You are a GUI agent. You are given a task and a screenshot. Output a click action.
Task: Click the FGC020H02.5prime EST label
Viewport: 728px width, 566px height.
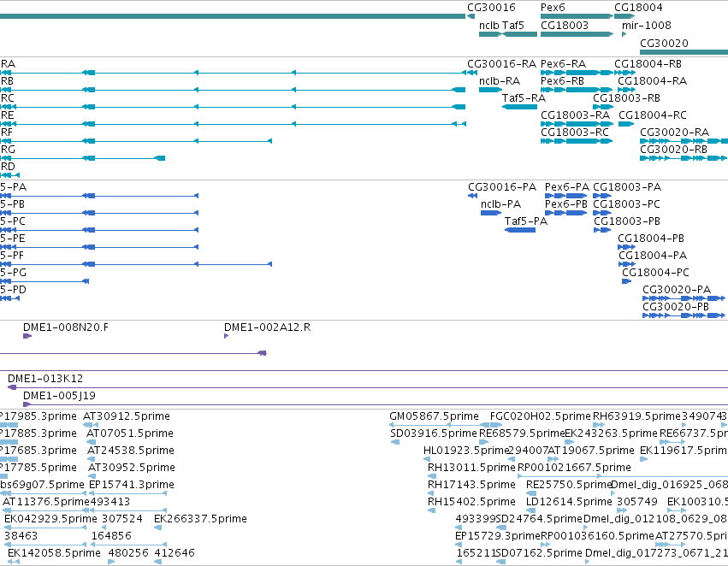pos(541,416)
